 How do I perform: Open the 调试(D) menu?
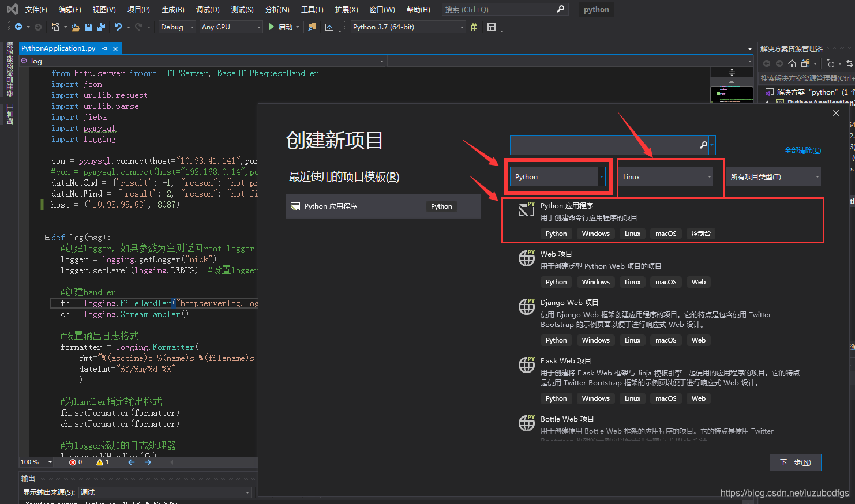pos(208,9)
